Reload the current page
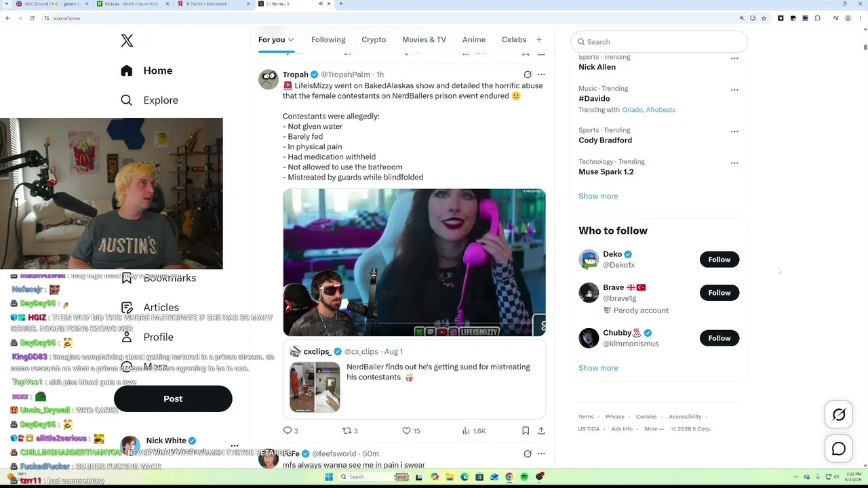868x488 pixels. pyautogui.click(x=32, y=18)
